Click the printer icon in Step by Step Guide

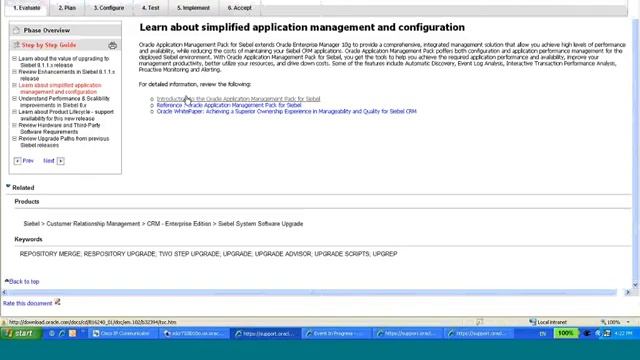pyautogui.click(x=113, y=45)
